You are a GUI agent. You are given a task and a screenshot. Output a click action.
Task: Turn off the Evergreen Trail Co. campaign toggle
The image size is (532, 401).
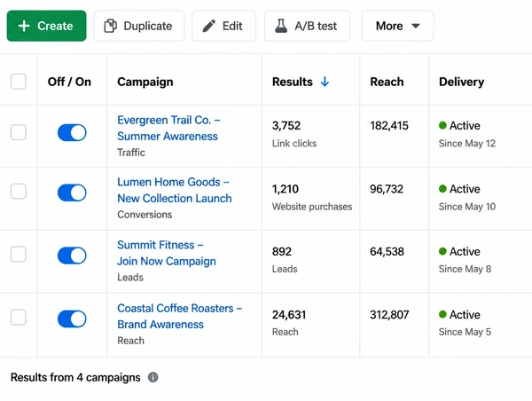point(72,132)
